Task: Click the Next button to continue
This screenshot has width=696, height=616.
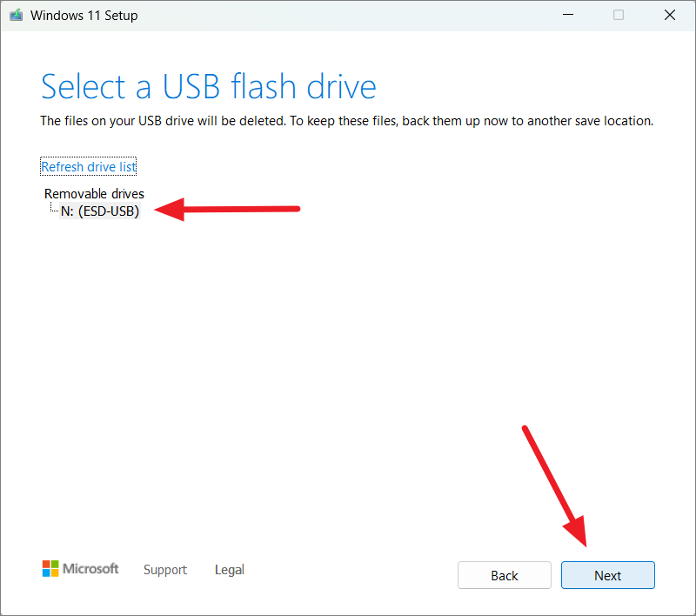Action: tap(607, 575)
